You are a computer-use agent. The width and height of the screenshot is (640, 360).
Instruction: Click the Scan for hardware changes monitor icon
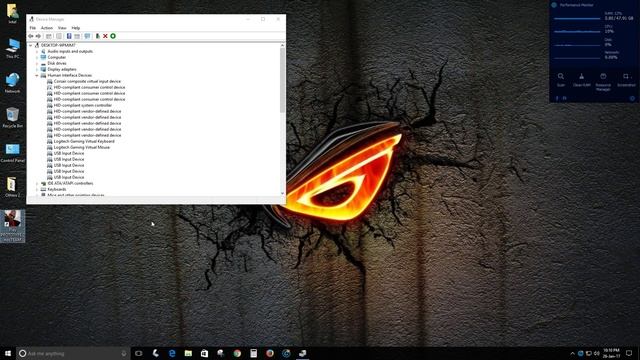click(87, 36)
